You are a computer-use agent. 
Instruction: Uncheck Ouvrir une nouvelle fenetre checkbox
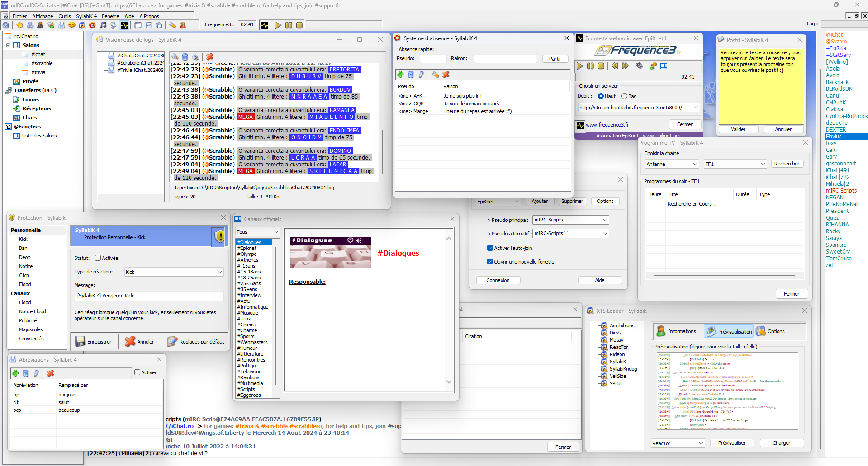pyautogui.click(x=490, y=262)
